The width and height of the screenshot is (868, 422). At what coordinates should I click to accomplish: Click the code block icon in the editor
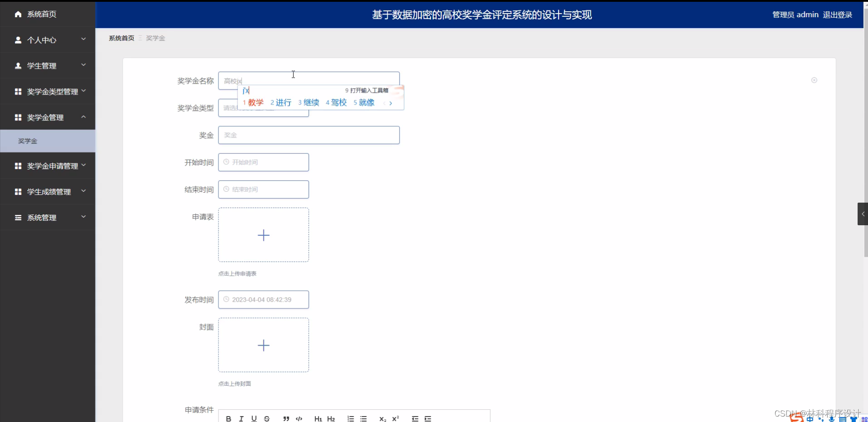pos(299,418)
